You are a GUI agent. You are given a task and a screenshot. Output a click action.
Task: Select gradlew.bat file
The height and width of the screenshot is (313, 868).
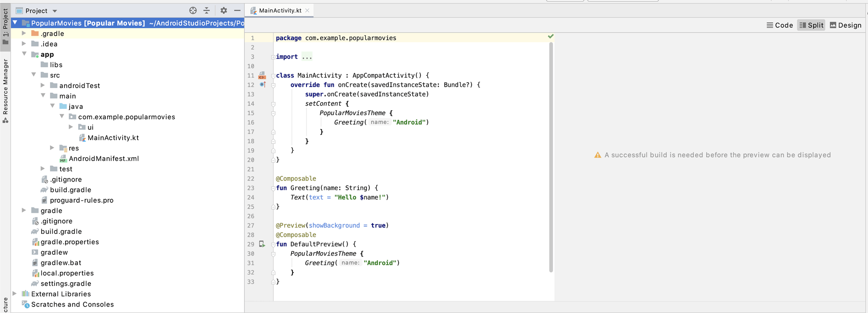pyautogui.click(x=61, y=262)
